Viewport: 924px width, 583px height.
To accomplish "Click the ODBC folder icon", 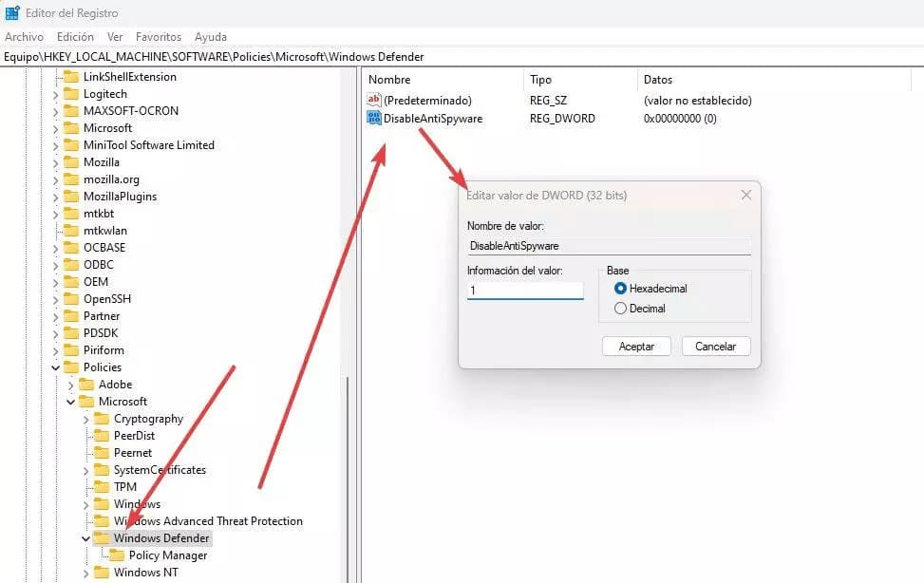I will point(71,265).
